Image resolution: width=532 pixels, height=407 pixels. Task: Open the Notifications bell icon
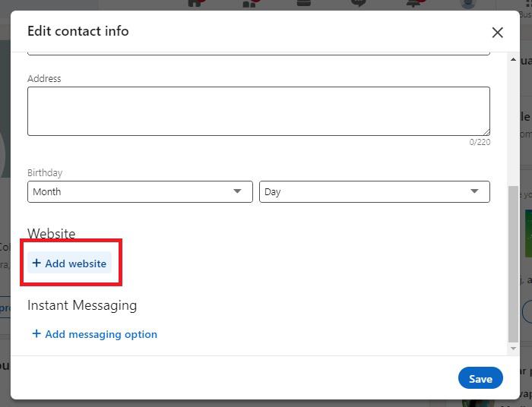point(413,3)
